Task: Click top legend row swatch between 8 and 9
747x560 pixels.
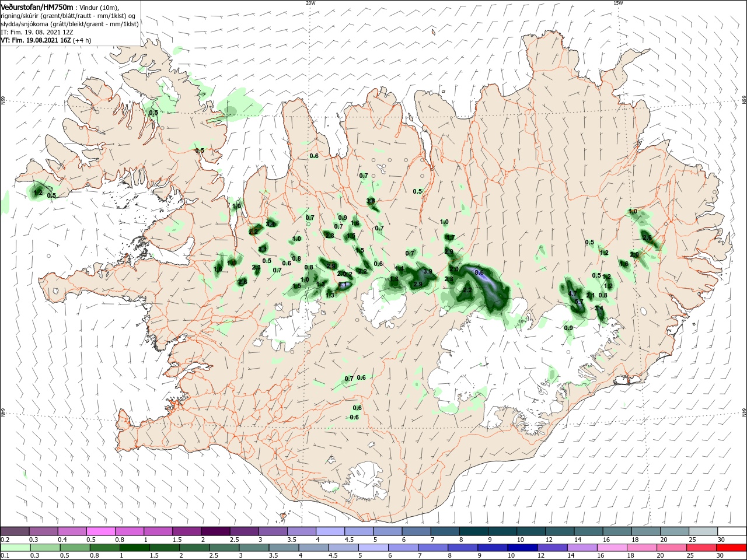Action: click(473, 531)
